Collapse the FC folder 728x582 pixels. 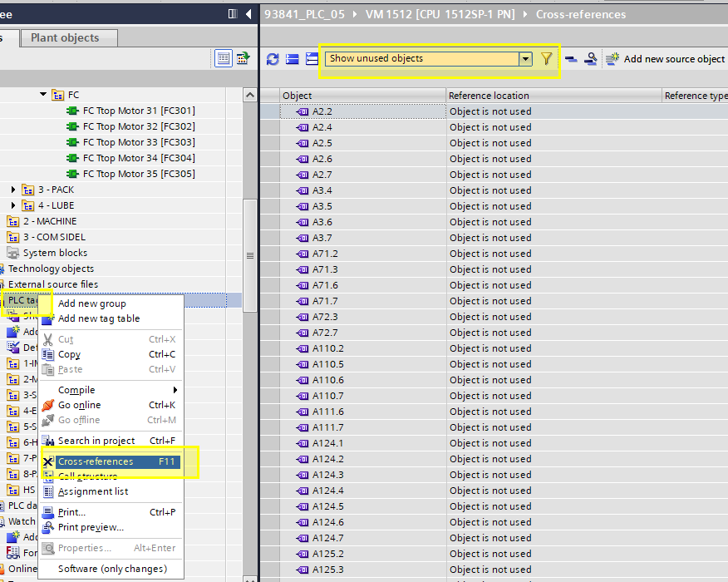[43, 94]
